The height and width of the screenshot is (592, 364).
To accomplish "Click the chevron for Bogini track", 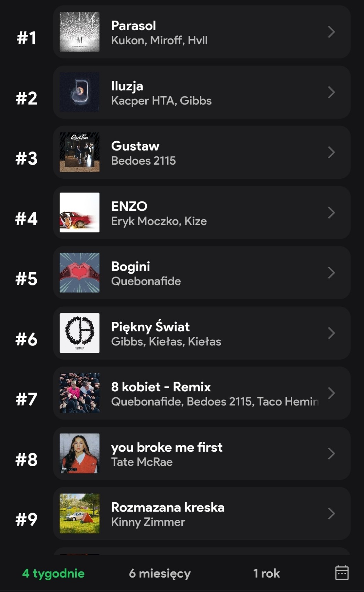I will coord(331,273).
